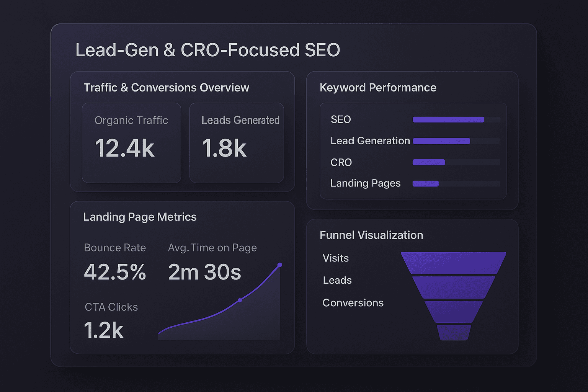Click the Lead Generation keyword label

(x=370, y=141)
